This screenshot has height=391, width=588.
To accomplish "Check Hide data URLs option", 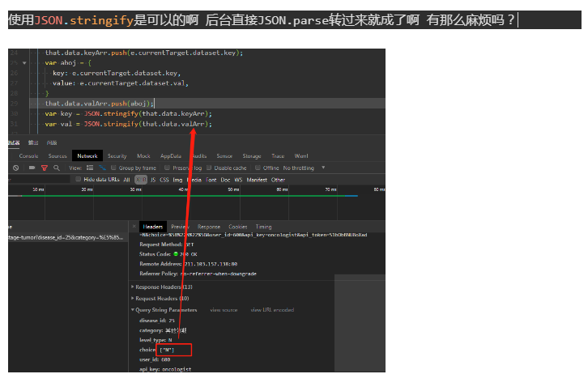I will [79, 179].
